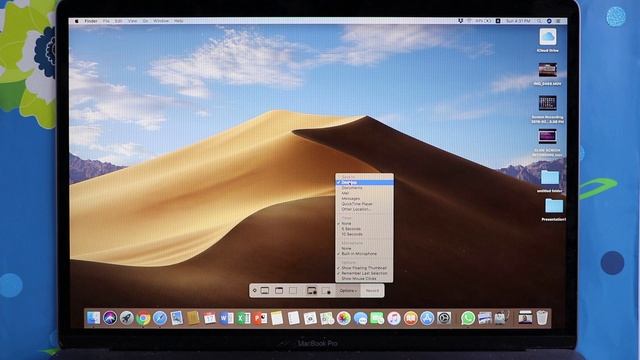Open Photos from the Dock
The image size is (640, 360).
coord(344,318)
